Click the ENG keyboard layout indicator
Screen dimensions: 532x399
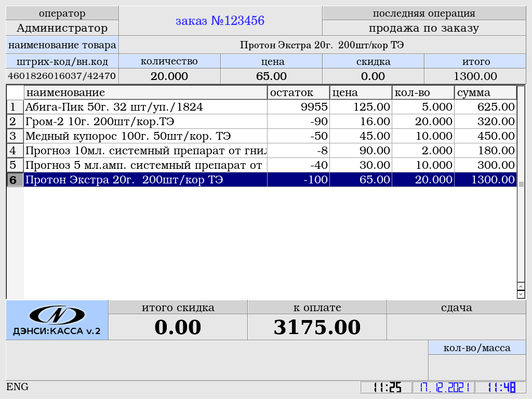point(17,387)
